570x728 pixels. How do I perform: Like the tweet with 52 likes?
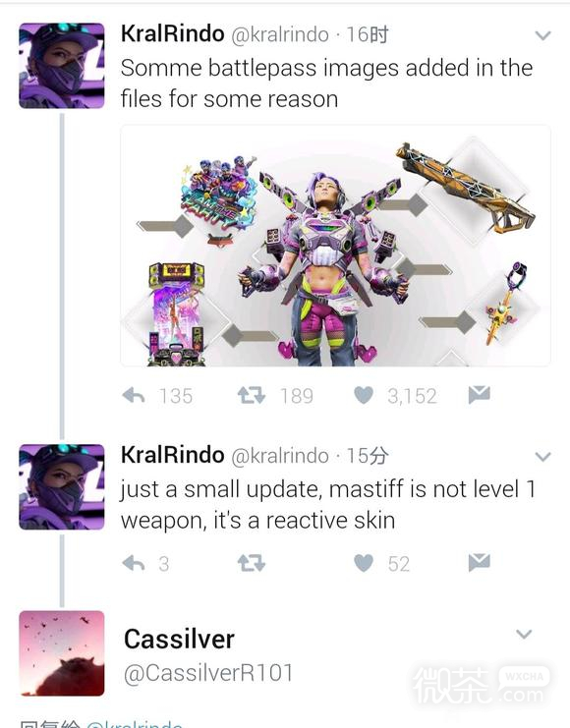(x=364, y=563)
